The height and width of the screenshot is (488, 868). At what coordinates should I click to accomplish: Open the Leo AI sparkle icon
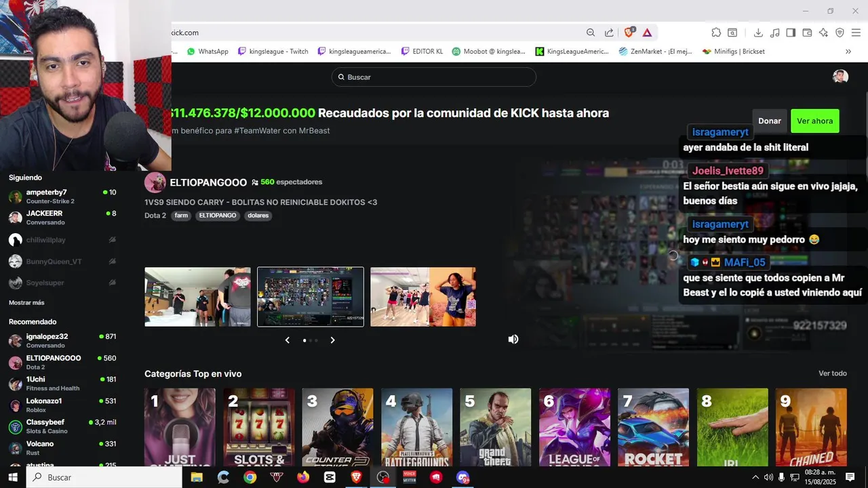click(x=823, y=33)
